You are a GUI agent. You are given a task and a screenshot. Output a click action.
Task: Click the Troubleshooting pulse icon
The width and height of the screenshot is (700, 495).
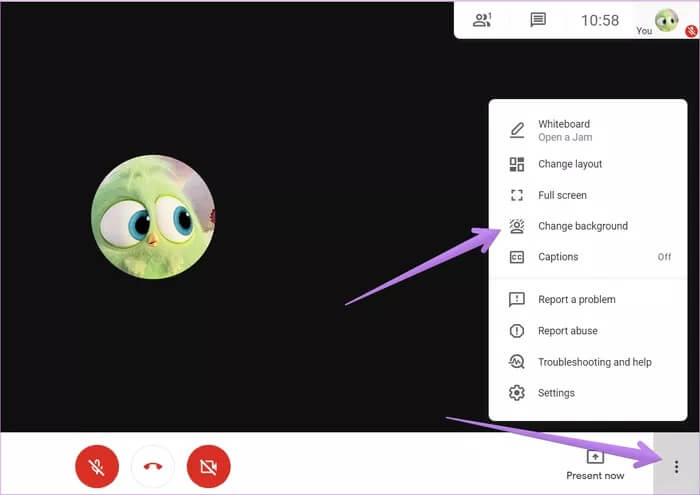point(517,362)
